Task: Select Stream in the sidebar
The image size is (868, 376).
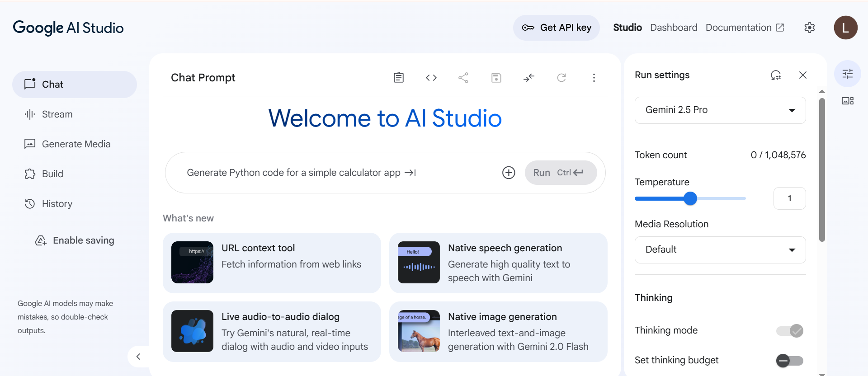Action: (x=75, y=114)
